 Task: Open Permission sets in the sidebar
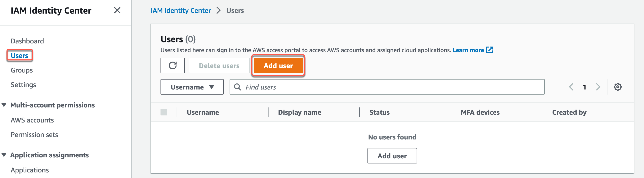click(x=34, y=135)
